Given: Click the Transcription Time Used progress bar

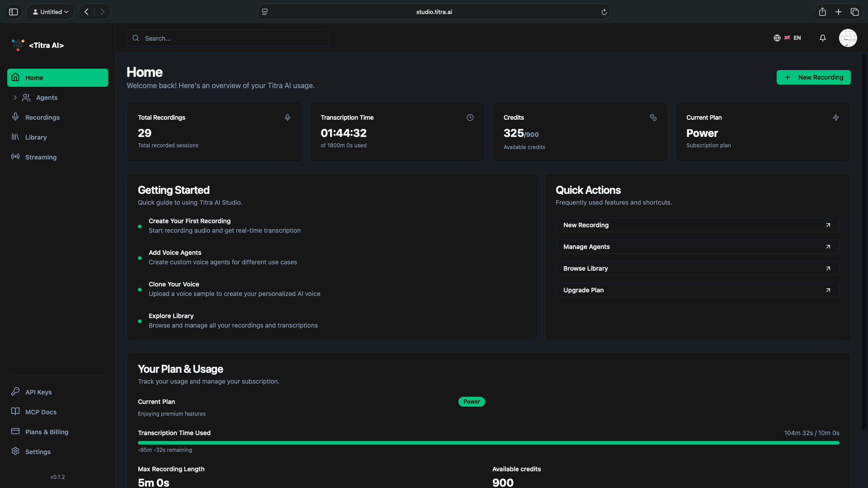Looking at the screenshot, I should coord(488,443).
